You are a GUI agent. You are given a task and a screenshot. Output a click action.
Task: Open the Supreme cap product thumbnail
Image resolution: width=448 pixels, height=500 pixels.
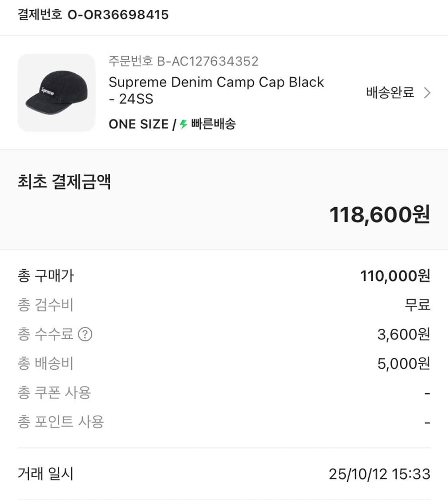point(57,93)
